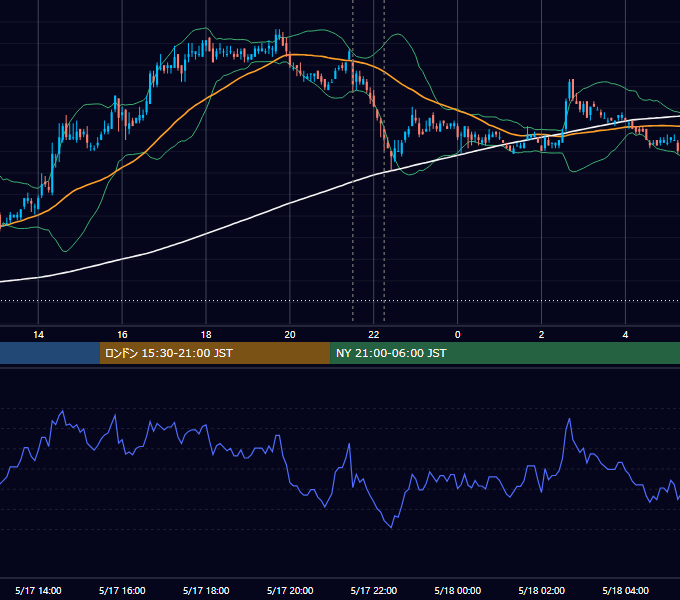
Task: Select the NY 21:00-06:00 JST session bar
Action: pos(505,353)
